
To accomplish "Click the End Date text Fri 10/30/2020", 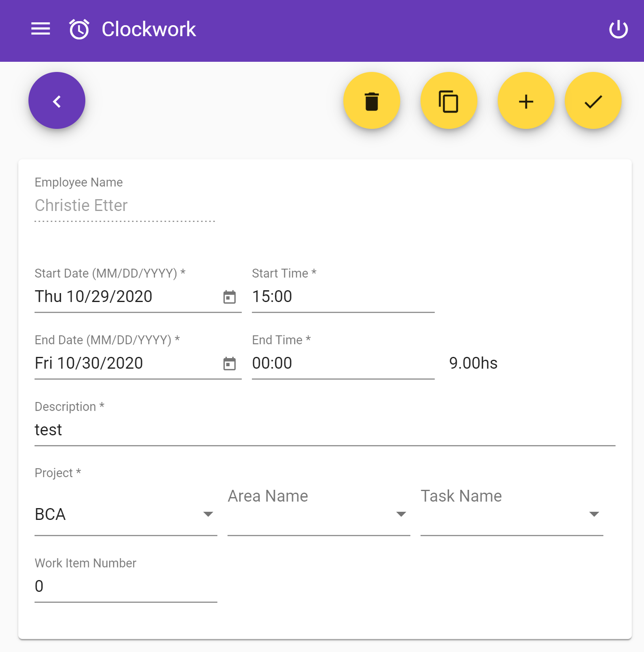I will pyautogui.click(x=89, y=363).
